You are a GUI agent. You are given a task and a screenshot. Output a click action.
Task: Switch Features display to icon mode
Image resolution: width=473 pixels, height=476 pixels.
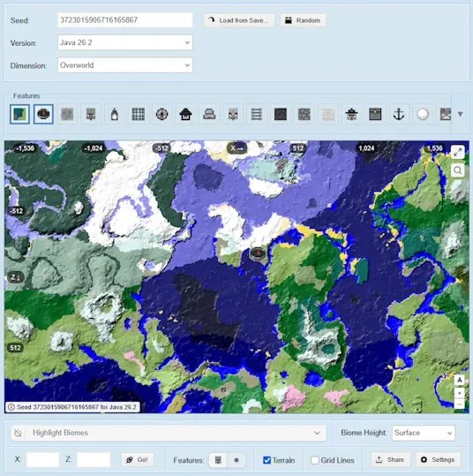[x=218, y=460]
